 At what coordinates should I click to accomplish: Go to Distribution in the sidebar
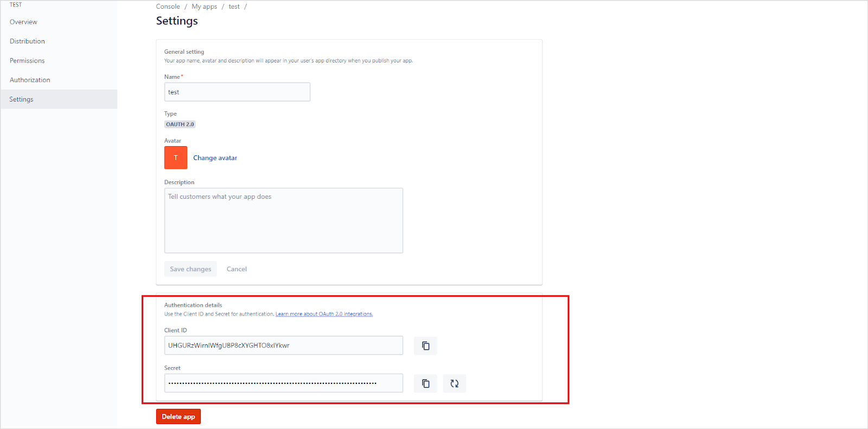[x=27, y=41]
